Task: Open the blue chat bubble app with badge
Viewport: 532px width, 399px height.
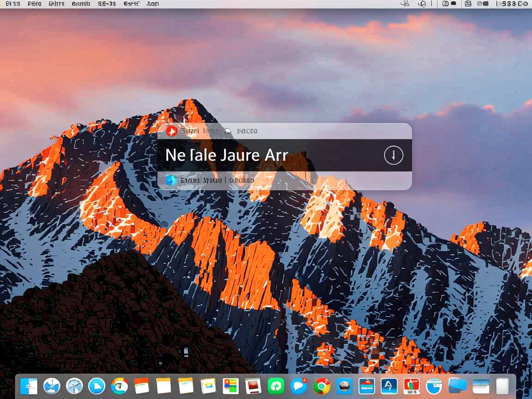Action: [299, 386]
